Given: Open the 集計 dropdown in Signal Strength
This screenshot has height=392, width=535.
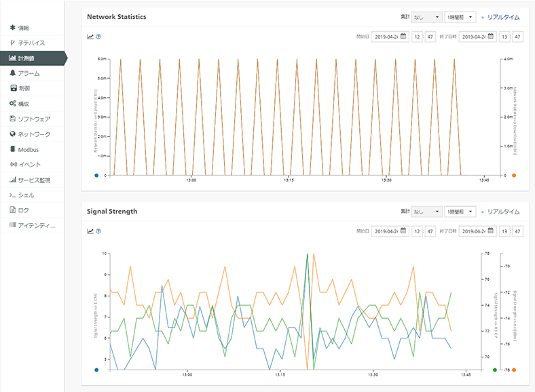Looking at the screenshot, I should tap(426, 212).
